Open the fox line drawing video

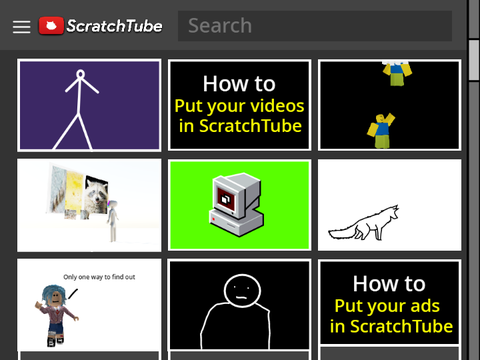coord(390,205)
